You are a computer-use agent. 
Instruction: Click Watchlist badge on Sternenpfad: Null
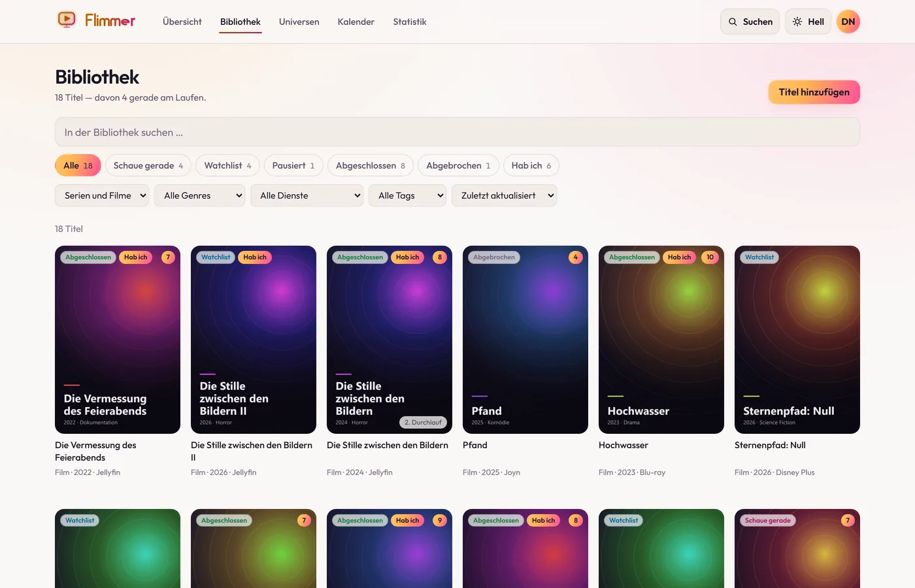point(759,257)
